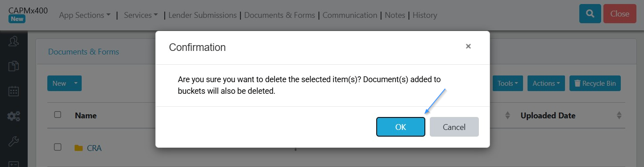Tick the CRA folder checkbox
This screenshot has width=644, height=167.
pyautogui.click(x=58, y=147)
